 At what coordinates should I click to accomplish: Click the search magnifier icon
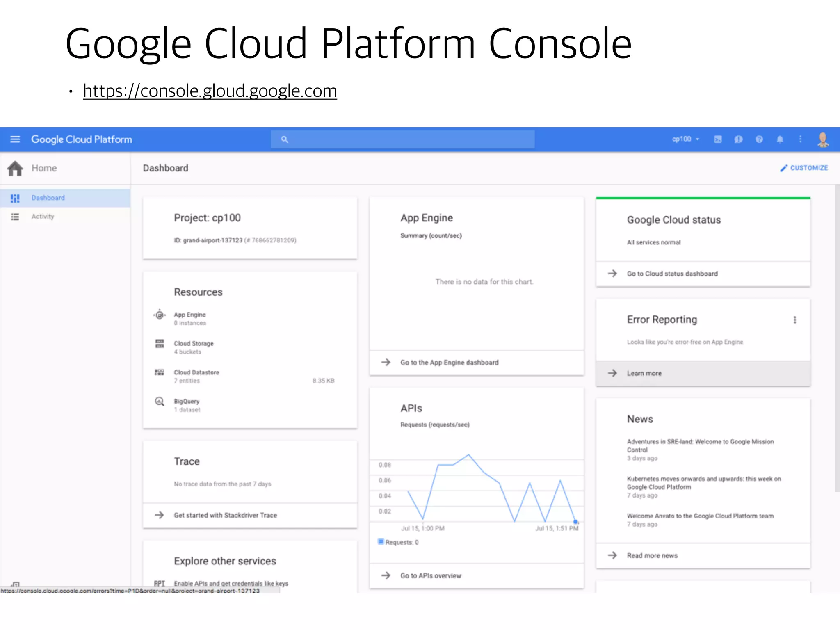(285, 139)
